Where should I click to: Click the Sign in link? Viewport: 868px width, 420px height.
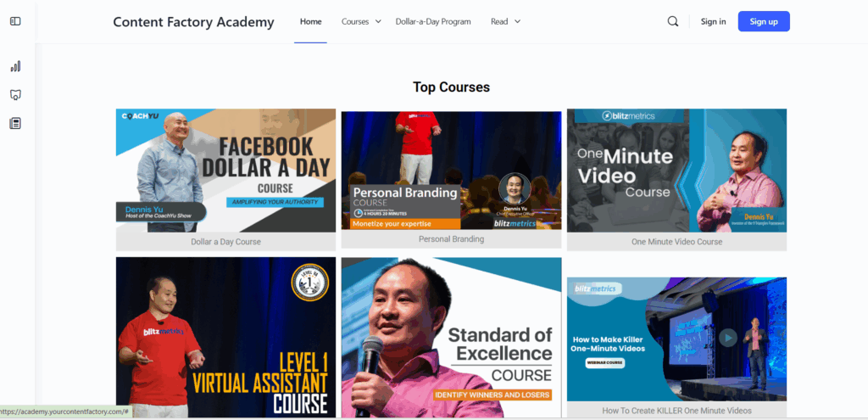click(713, 21)
